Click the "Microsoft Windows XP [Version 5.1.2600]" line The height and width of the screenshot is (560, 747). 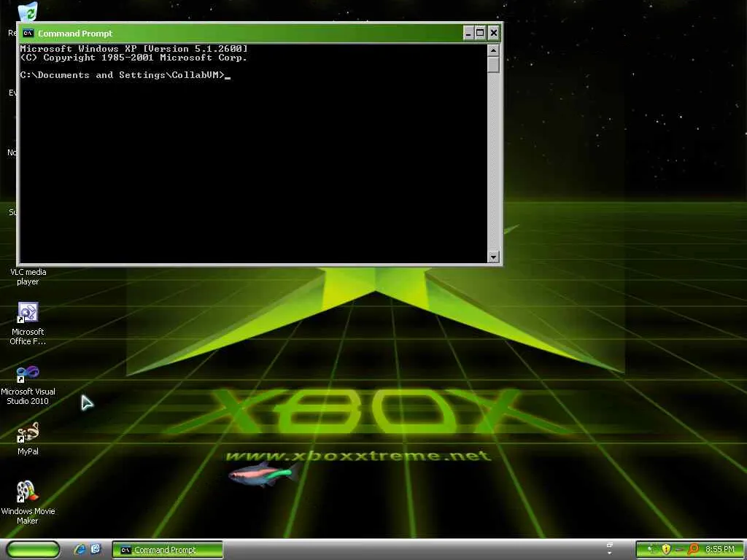point(134,49)
